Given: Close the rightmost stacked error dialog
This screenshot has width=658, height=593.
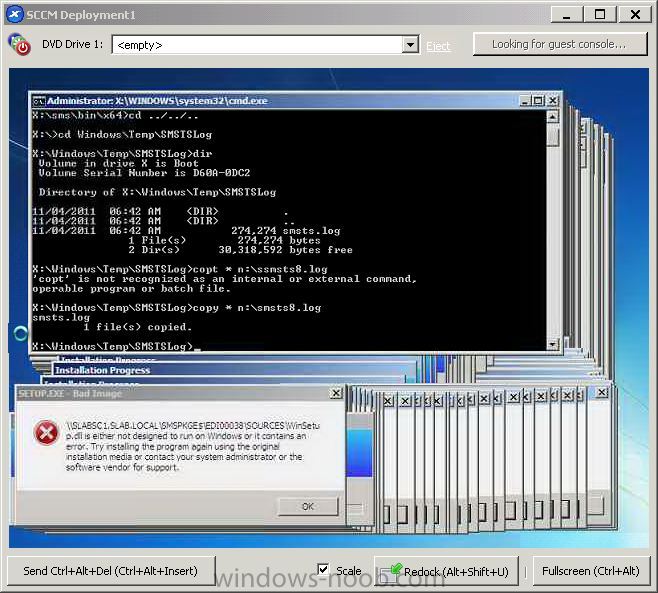Looking at the screenshot, I should tap(602, 392).
